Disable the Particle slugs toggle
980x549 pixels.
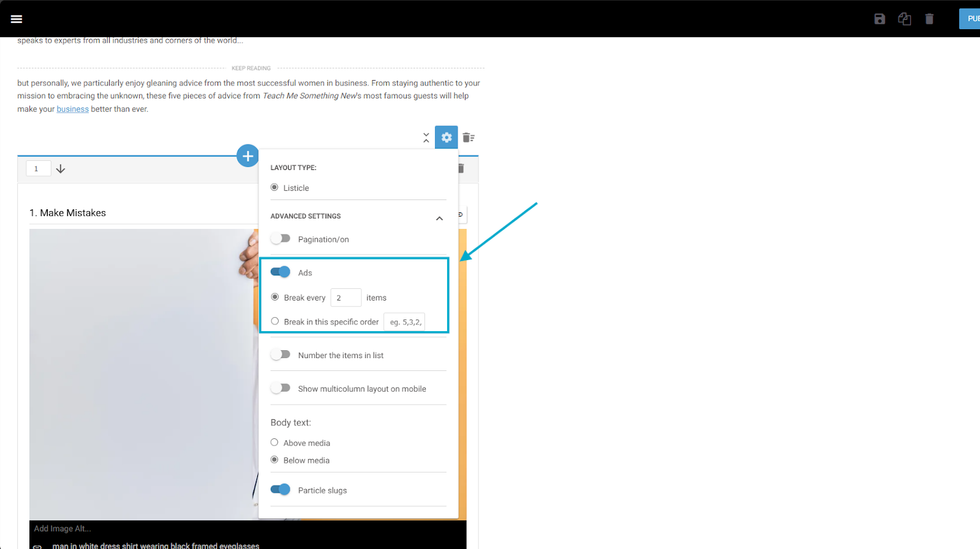[281, 490]
